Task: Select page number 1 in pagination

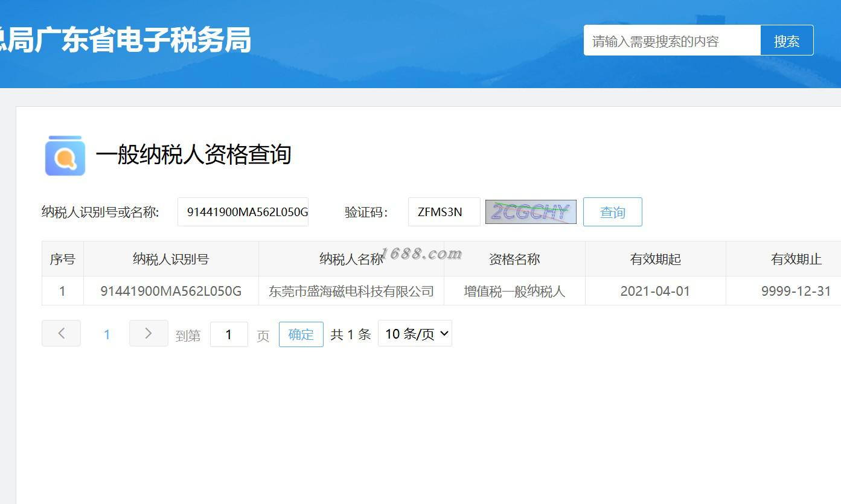Action: (x=107, y=334)
